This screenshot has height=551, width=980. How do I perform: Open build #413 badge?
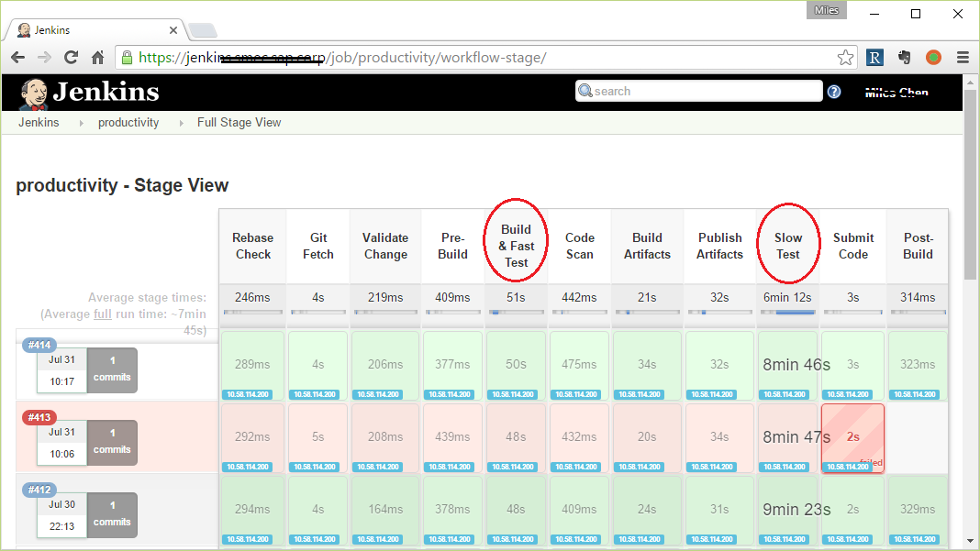(x=39, y=417)
